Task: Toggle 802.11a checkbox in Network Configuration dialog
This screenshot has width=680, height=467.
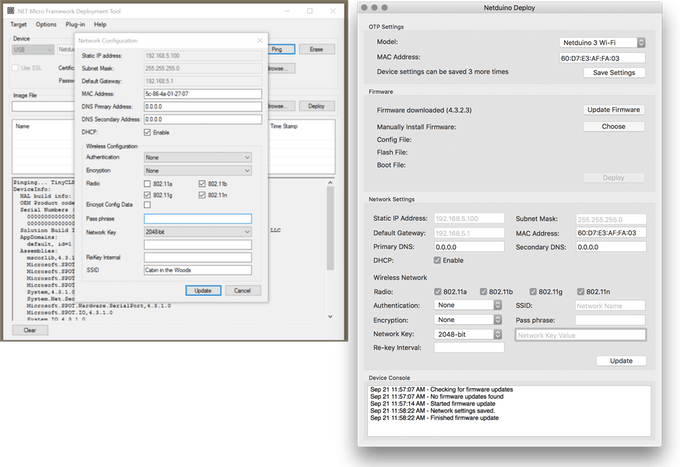Action: point(148,183)
